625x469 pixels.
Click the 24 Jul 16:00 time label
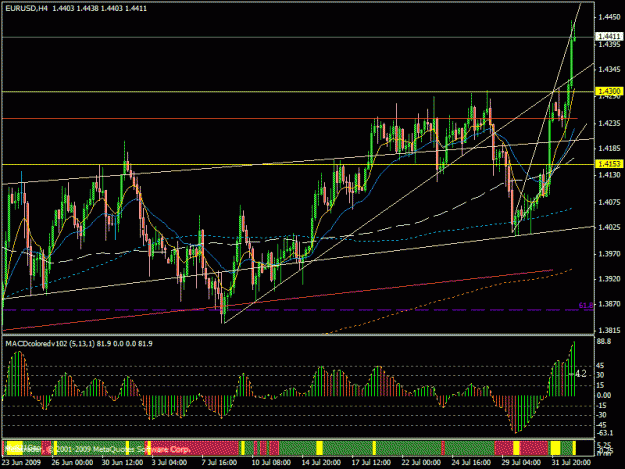pyautogui.click(x=471, y=462)
